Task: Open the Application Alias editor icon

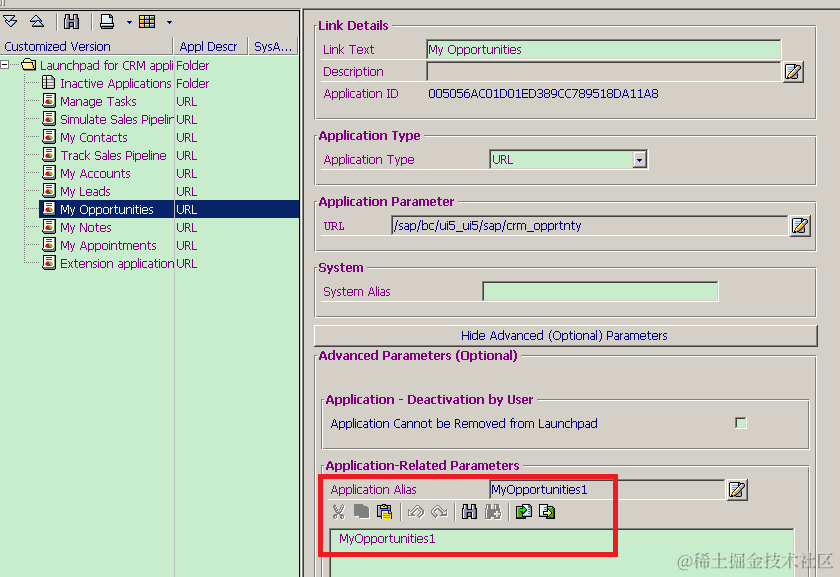Action: [737, 490]
